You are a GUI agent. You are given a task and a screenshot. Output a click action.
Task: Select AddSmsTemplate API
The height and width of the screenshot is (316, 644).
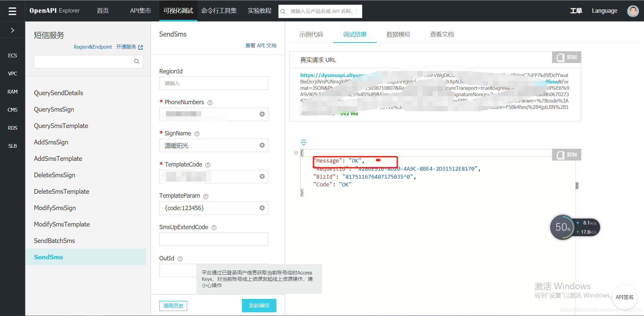point(58,159)
